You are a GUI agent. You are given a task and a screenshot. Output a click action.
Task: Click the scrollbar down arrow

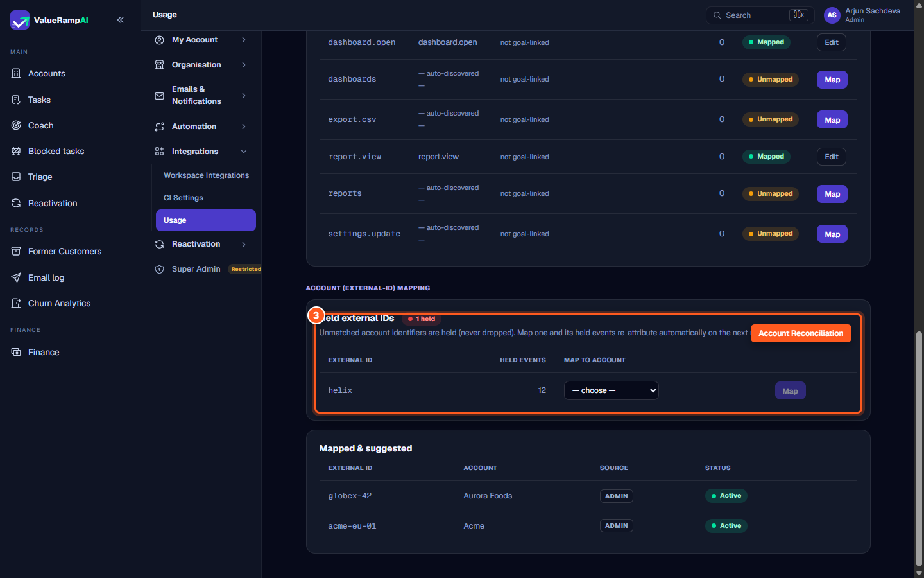pos(919,573)
